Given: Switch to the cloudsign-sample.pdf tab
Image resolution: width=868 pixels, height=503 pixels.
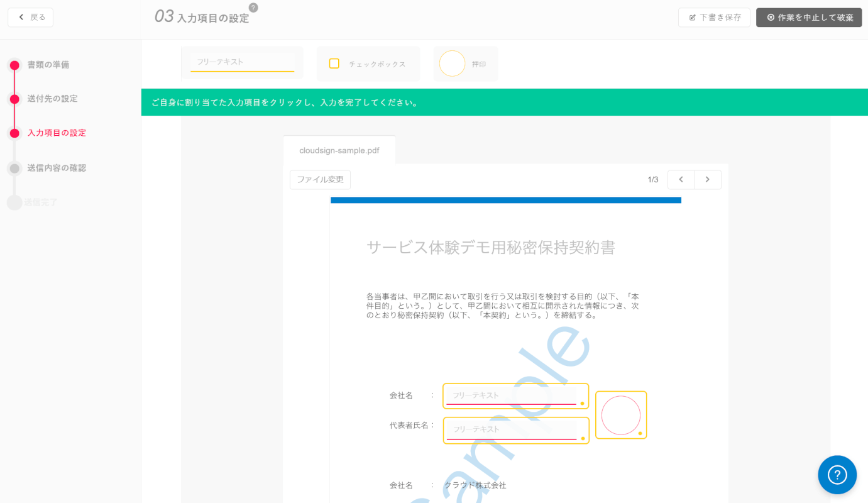Looking at the screenshot, I should point(339,150).
